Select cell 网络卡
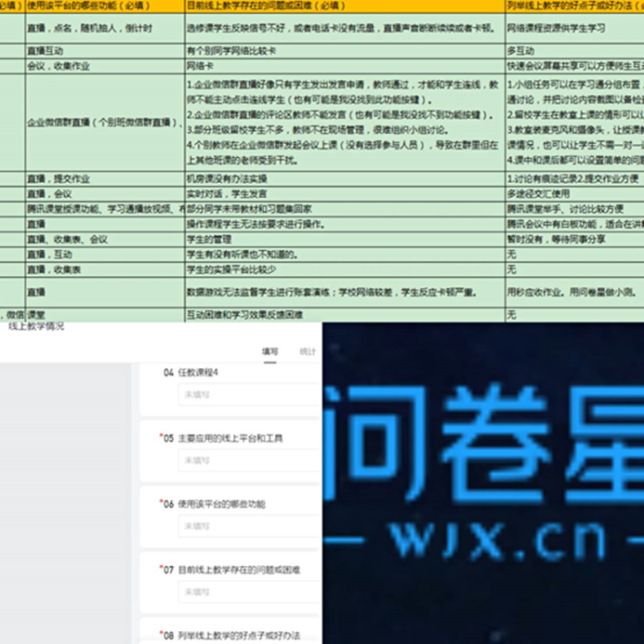The width and height of the screenshot is (644, 644). pos(345,66)
